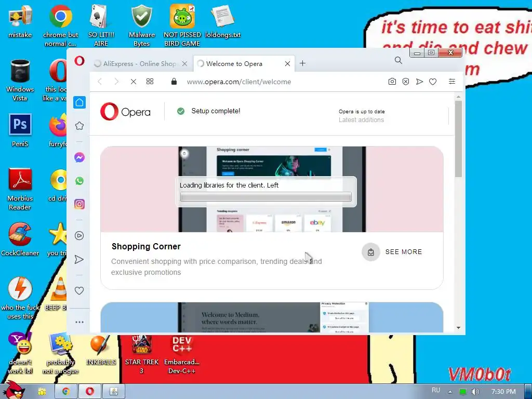The width and height of the screenshot is (532, 399).
Task: Select chrome but normal desktop icon
Action: click(x=60, y=26)
